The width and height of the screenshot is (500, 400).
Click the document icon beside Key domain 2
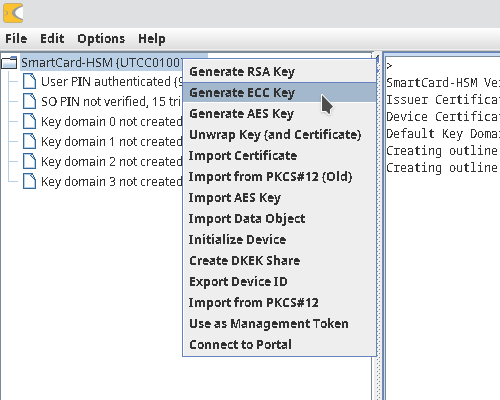[29, 161]
